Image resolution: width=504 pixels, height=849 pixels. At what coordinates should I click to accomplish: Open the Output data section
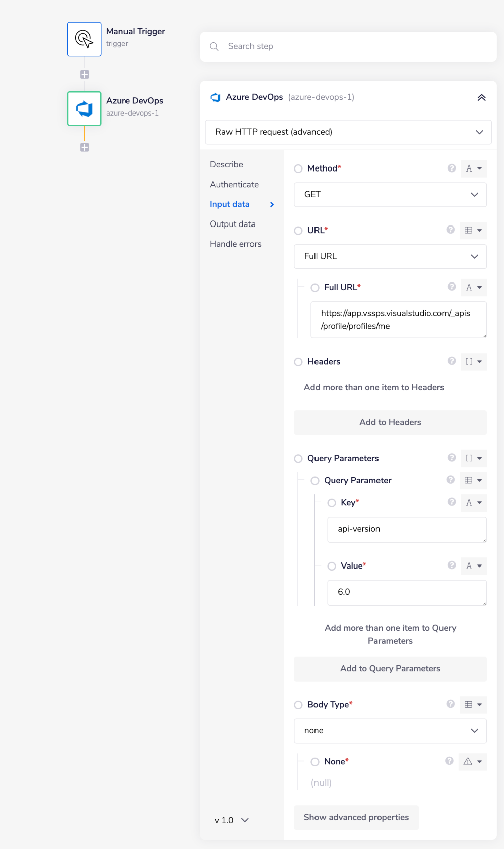click(x=232, y=224)
